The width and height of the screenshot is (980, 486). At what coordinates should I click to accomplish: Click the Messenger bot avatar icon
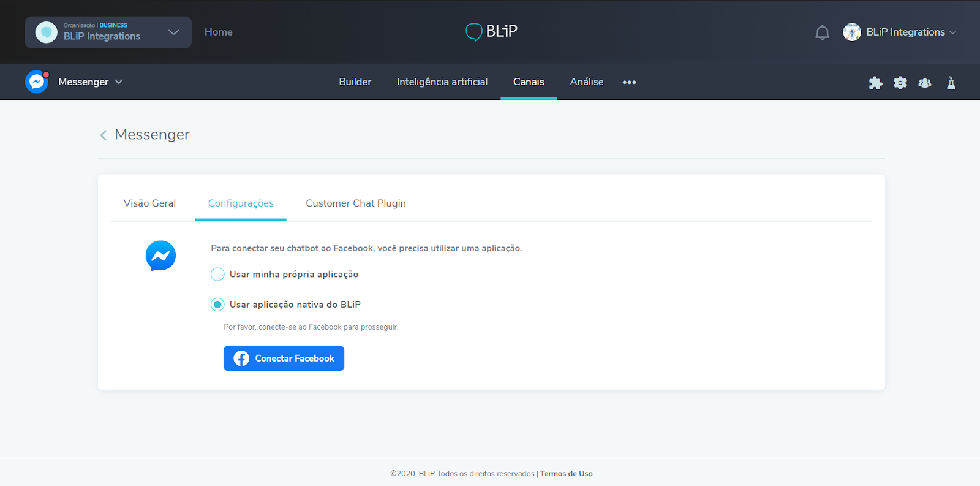pyautogui.click(x=37, y=82)
